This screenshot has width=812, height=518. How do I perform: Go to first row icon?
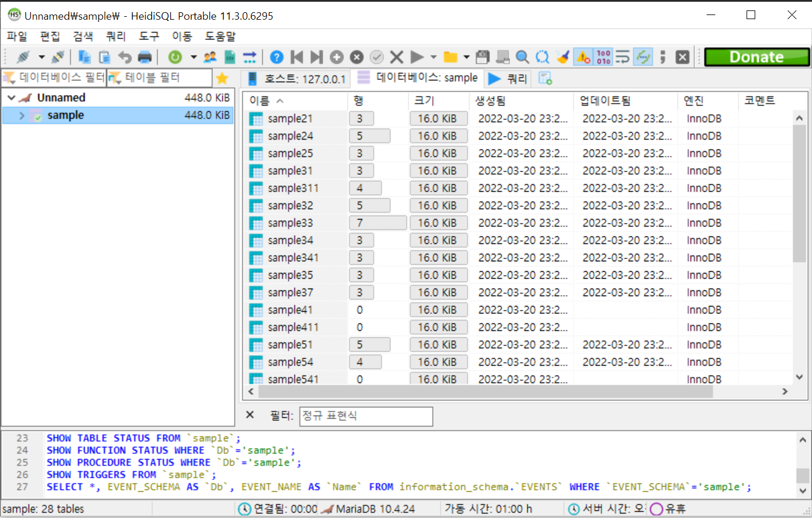point(297,57)
